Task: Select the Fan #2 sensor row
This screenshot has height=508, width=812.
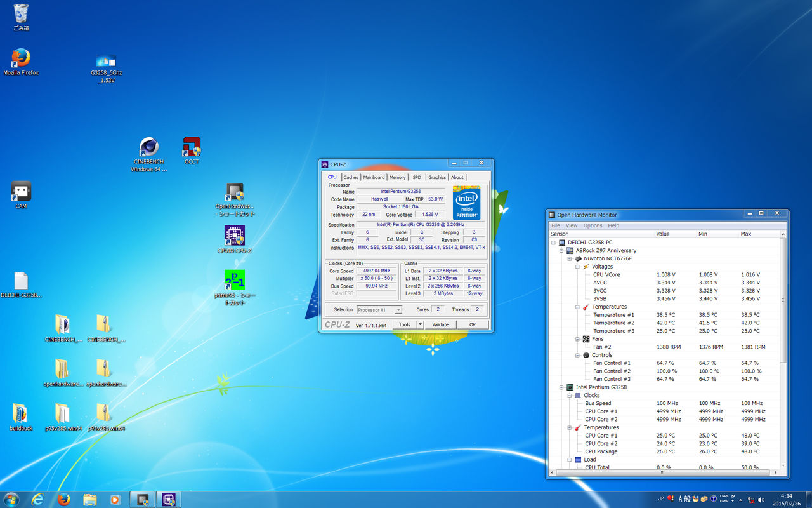Action: 664,347
